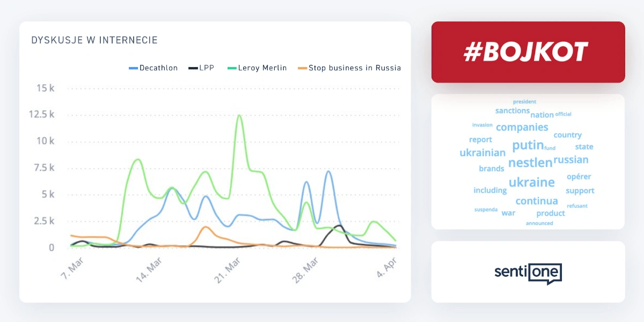Click the 12.5 k y-axis label

tap(42, 114)
